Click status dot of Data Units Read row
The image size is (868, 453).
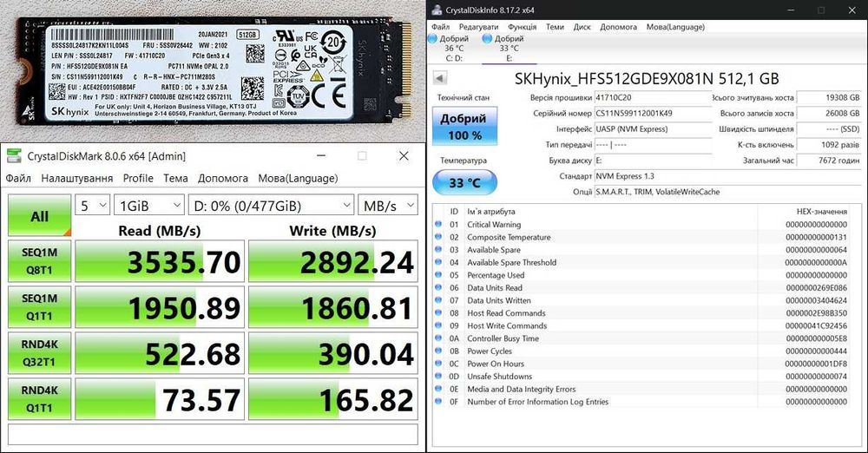pyautogui.click(x=438, y=288)
